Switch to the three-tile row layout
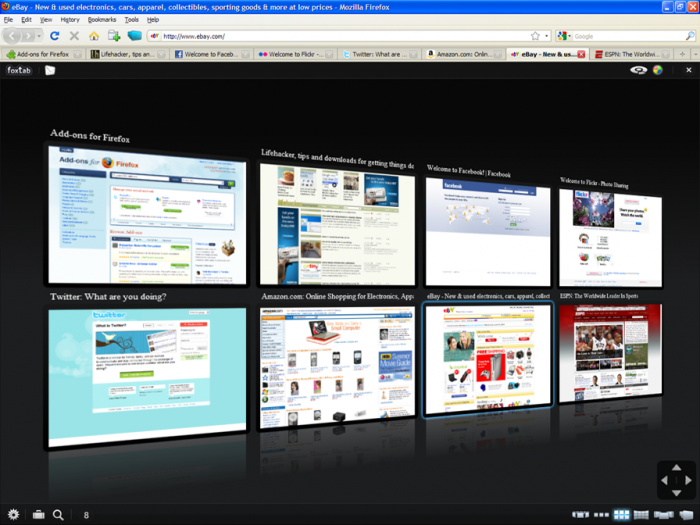The image size is (700, 525). click(601, 515)
